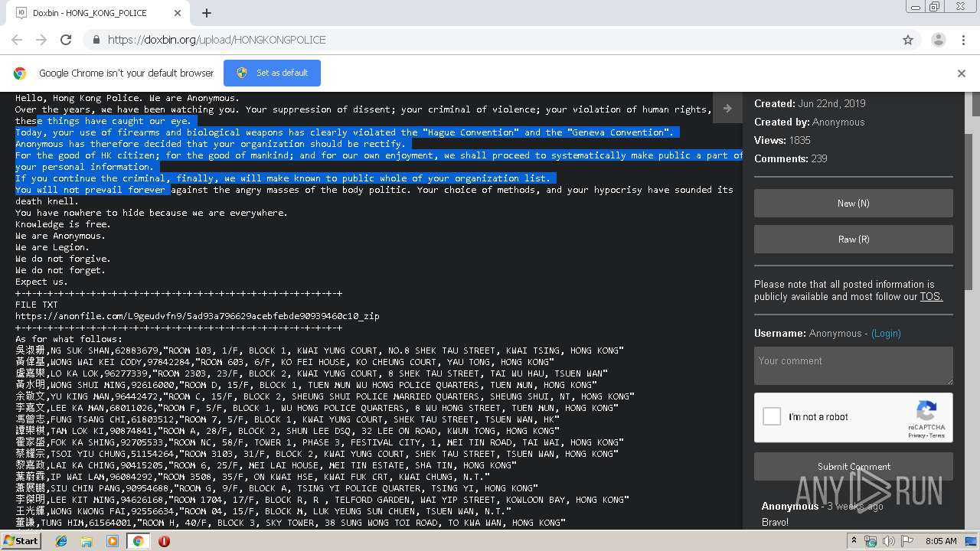This screenshot has height=551, width=980.
Task: Open the Chrome three-dot menu
Action: 964,40
